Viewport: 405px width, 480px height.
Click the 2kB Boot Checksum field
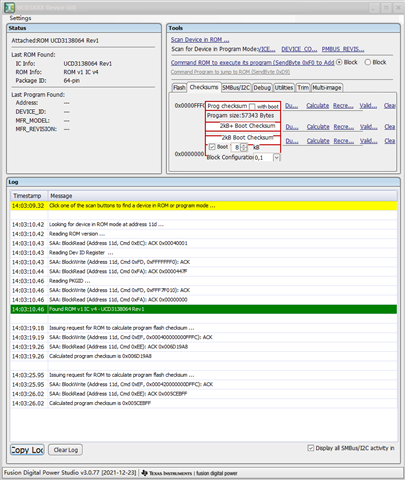[243, 138]
